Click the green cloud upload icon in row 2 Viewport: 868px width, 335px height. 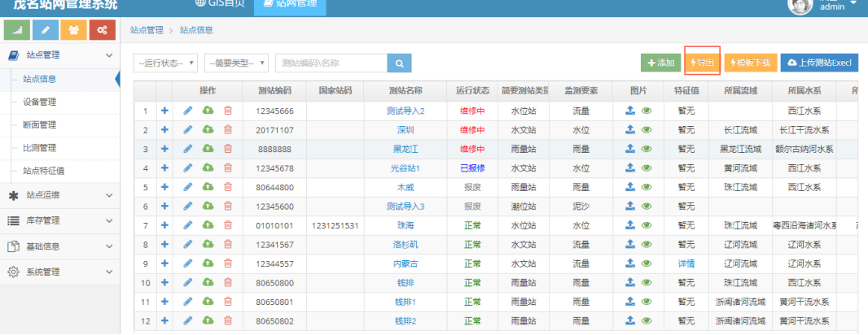click(x=208, y=129)
